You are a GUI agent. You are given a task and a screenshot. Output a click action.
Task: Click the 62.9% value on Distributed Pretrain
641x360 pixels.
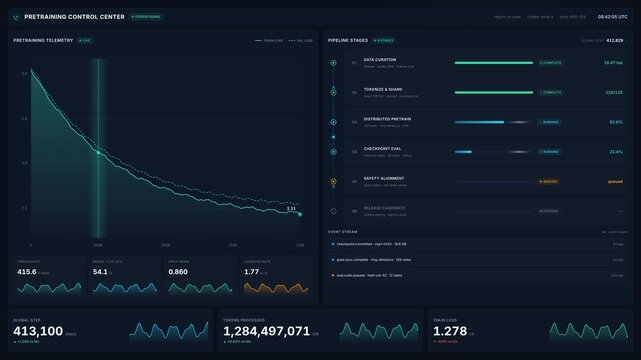(x=616, y=122)
